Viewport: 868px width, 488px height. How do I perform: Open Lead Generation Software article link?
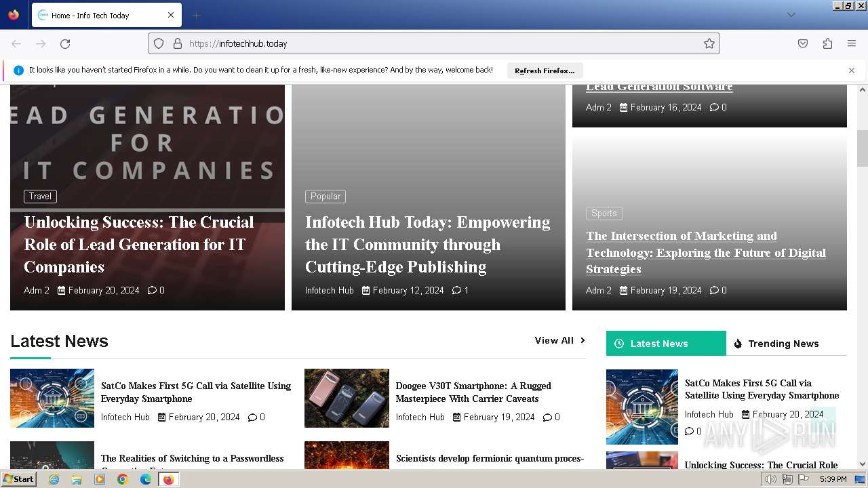coord(659,86)
